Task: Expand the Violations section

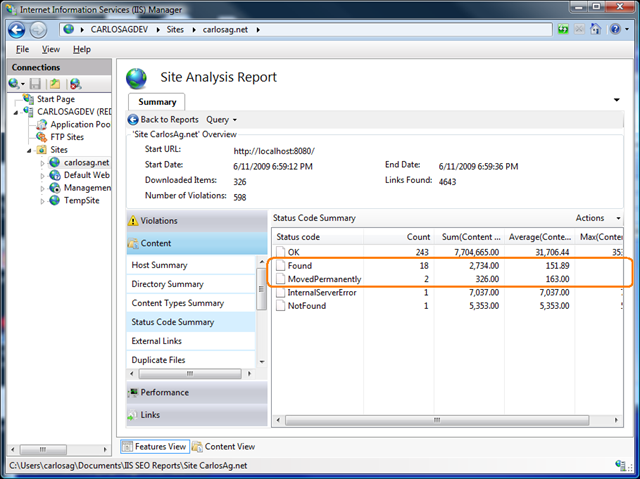Action: (197, 221)
